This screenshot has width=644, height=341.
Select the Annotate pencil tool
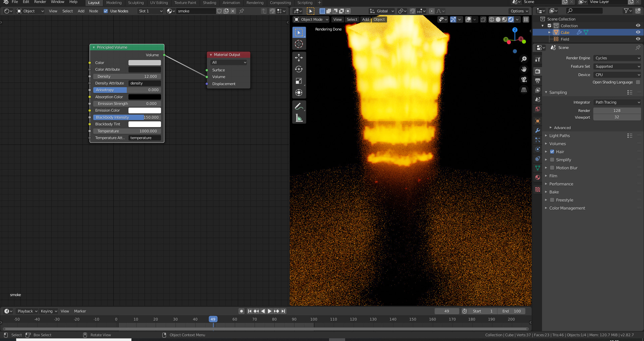coord(299,107)
